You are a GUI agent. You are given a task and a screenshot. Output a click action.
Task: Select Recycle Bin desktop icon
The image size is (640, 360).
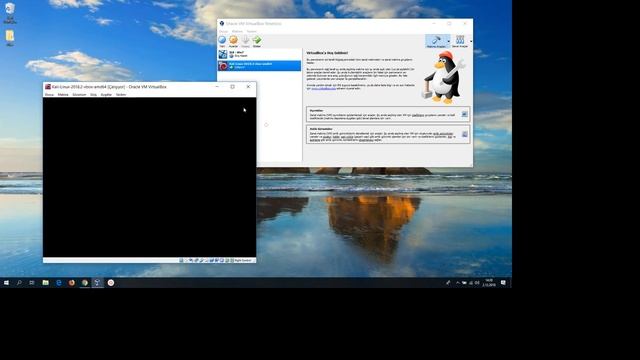click(x=10, y=13)
